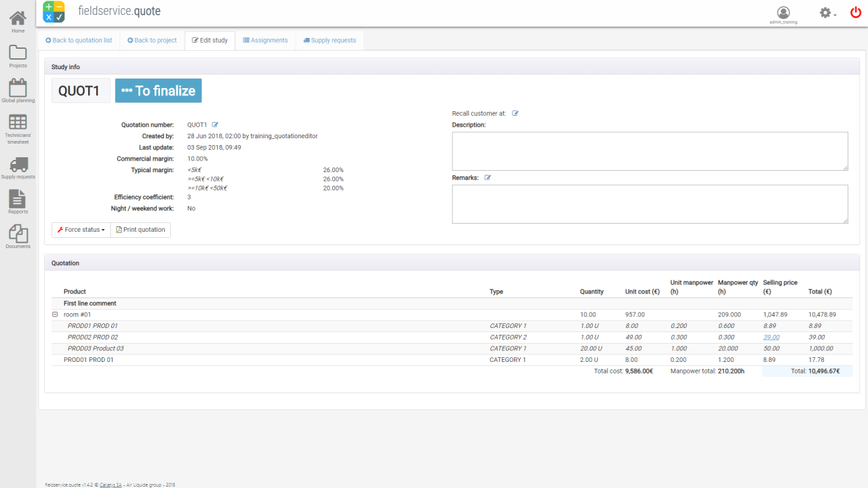This screenshot has height=488, width=868.
Task: Open the Home sidebar icon
Action: click(18, 20)
